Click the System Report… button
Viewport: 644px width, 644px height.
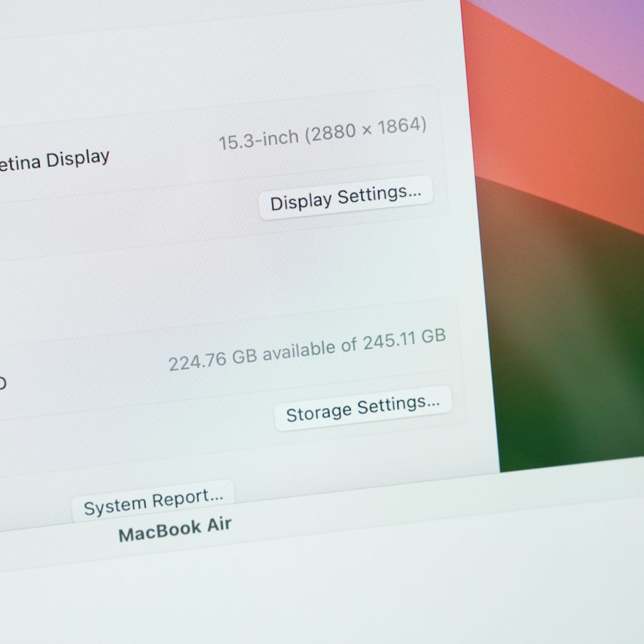tap(154, 502)
